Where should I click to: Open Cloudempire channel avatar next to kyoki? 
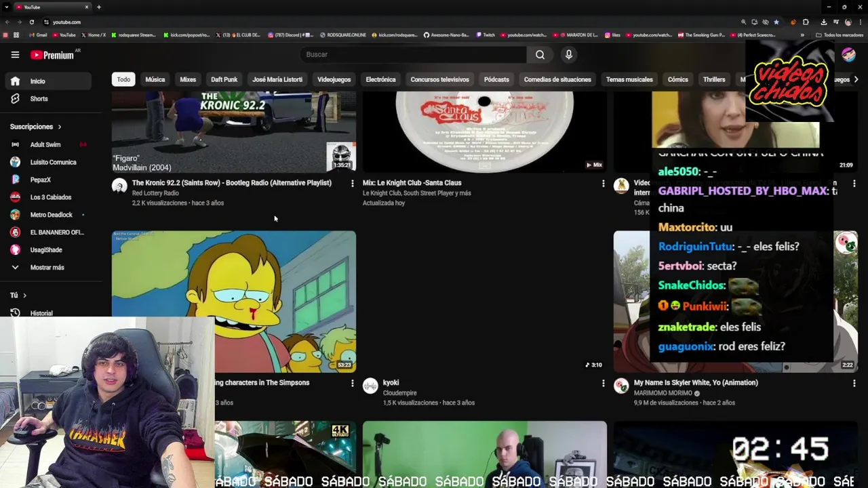[x=370, y=386]
